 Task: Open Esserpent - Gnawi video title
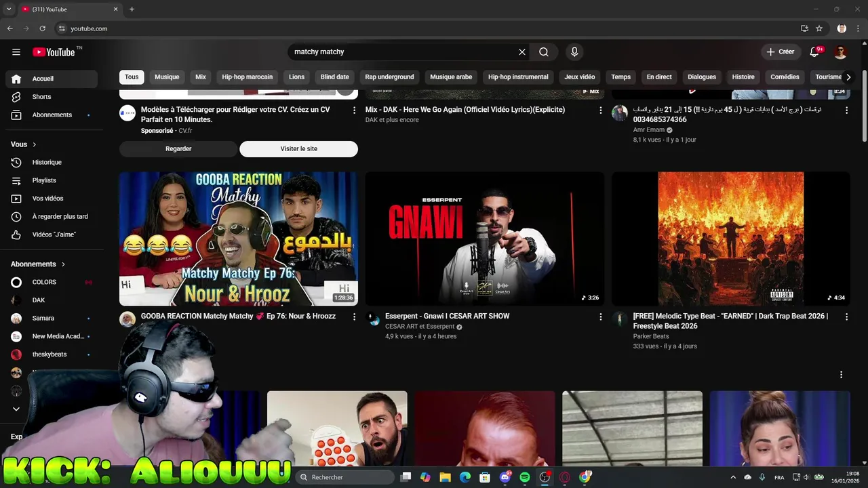[x=447, y=317]
